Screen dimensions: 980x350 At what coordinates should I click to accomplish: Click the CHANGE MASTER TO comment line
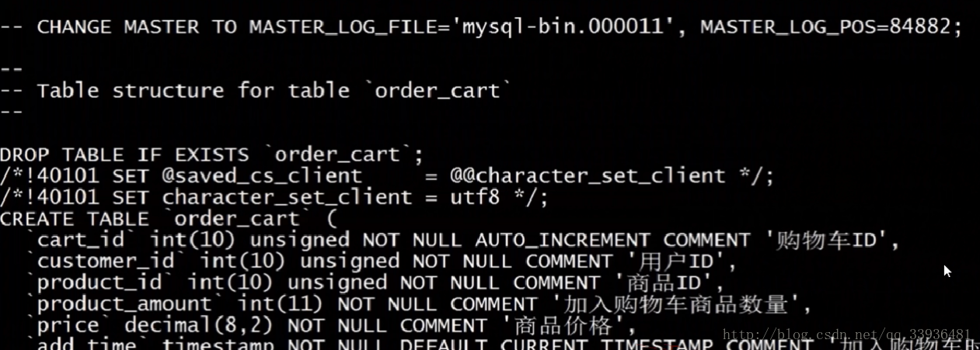(x=481, y=27)
